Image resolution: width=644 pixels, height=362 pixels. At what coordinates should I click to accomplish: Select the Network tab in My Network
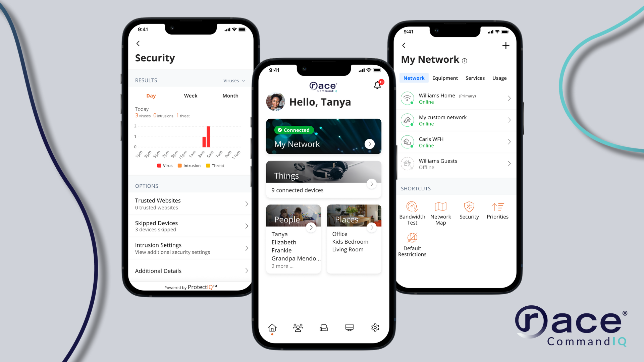[414, 78]
